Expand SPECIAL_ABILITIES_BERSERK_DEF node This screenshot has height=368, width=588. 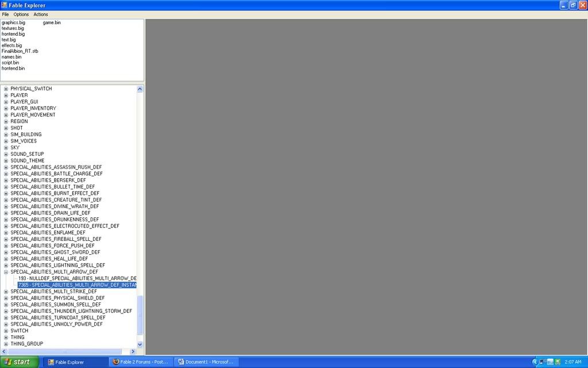[x=6, y=181]
